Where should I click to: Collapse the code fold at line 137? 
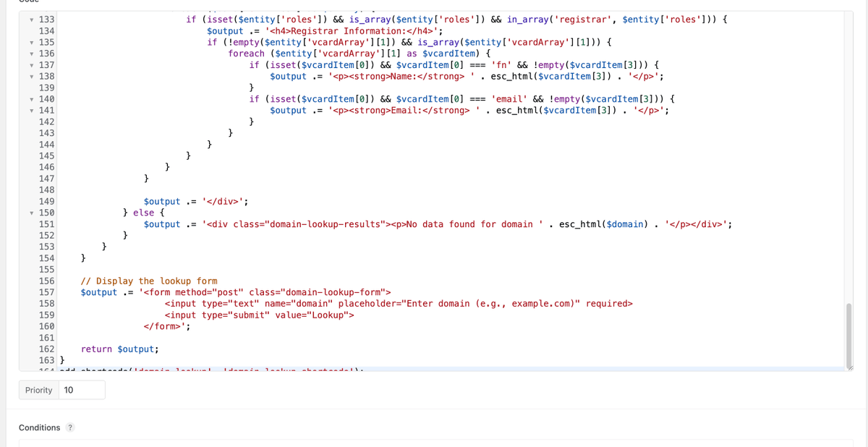(x=32, y=65)
